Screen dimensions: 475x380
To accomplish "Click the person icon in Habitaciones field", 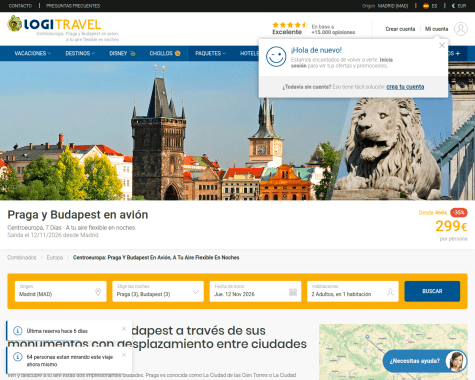I will tap(390, 292).
